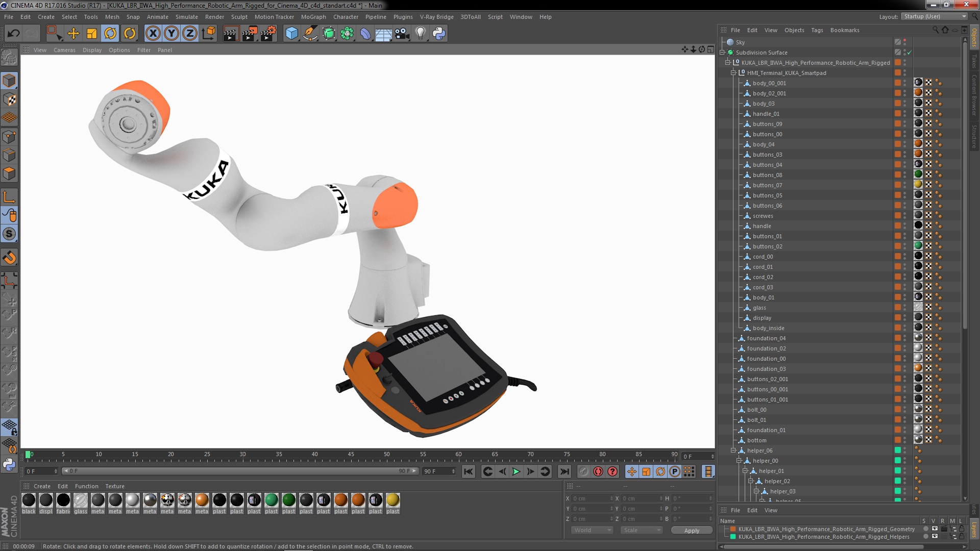Collapse HMI_Terminal_KUKA_Smartpad group
Image resolution: width=980 pixels, height=551 pixels.
pos(733,73)
